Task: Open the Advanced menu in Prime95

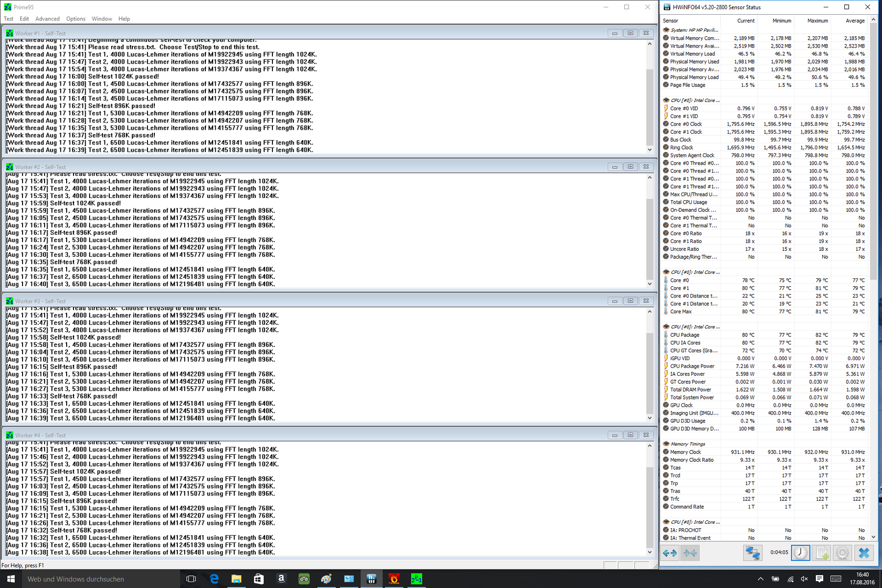Action: coord(48,19)
